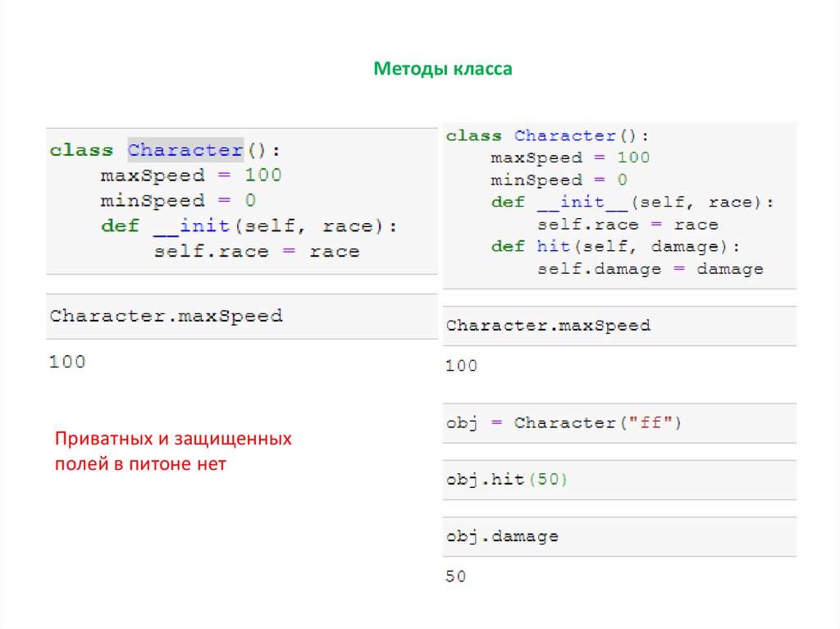Click the "def __init__(self, race):" line
840x629 pixels.
pos(632,203)
